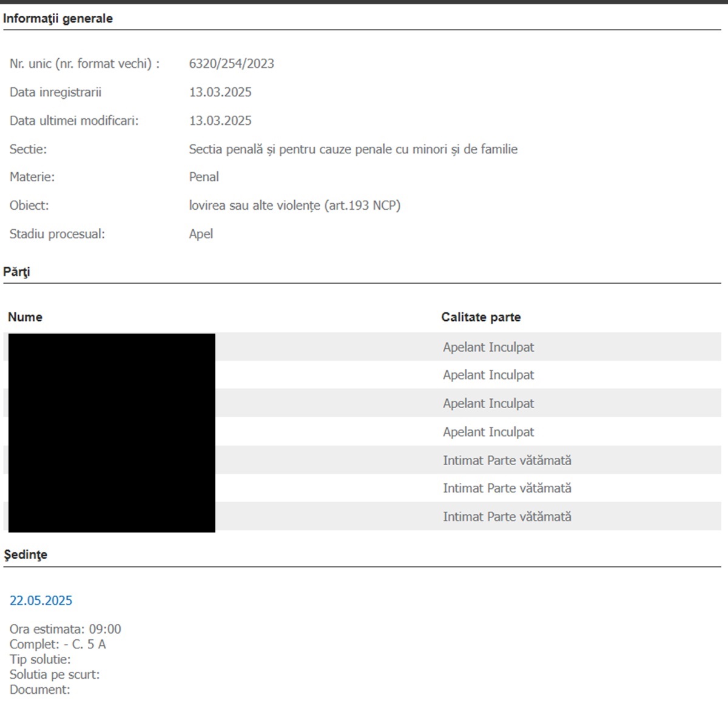
Task: Click the Materie value Penal
Action: point(204,177)
